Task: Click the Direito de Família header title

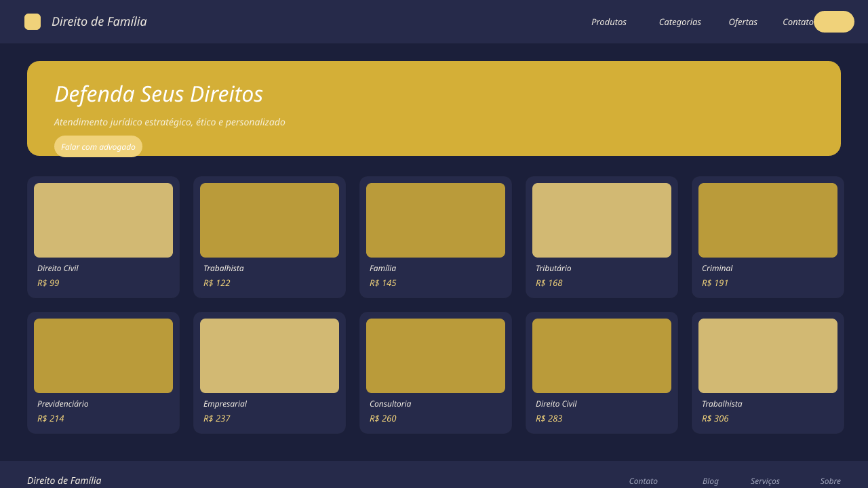Action: [x=99, y=22]
